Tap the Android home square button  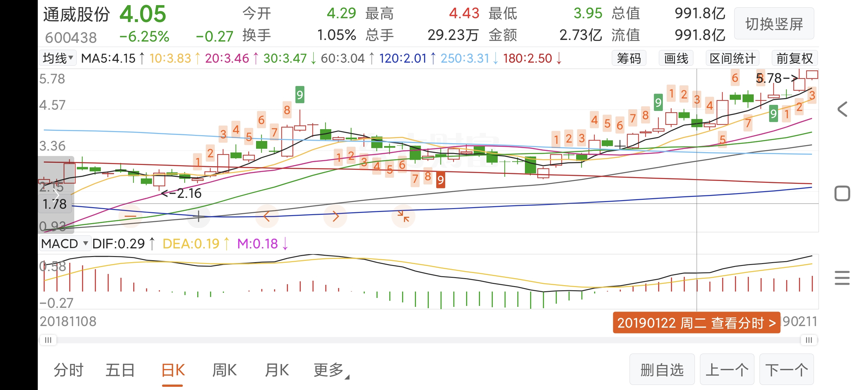842,193
